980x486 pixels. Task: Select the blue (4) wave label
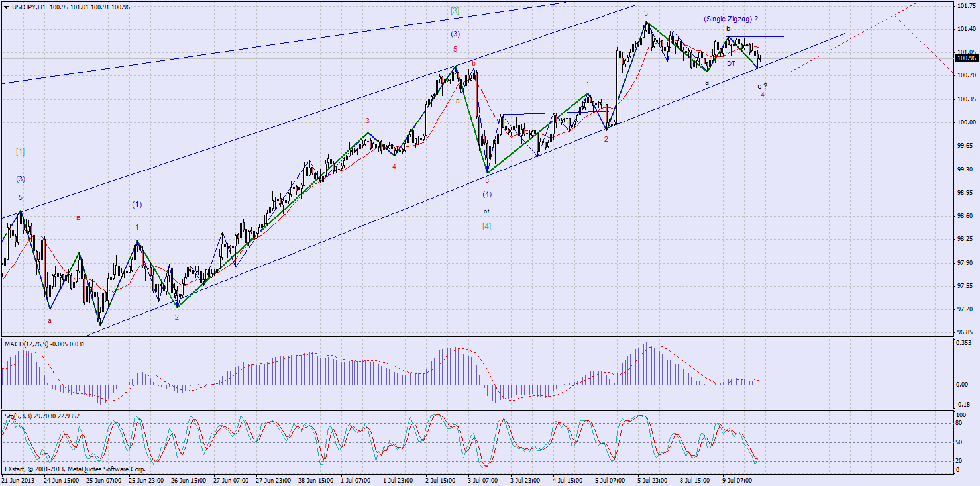486,195
